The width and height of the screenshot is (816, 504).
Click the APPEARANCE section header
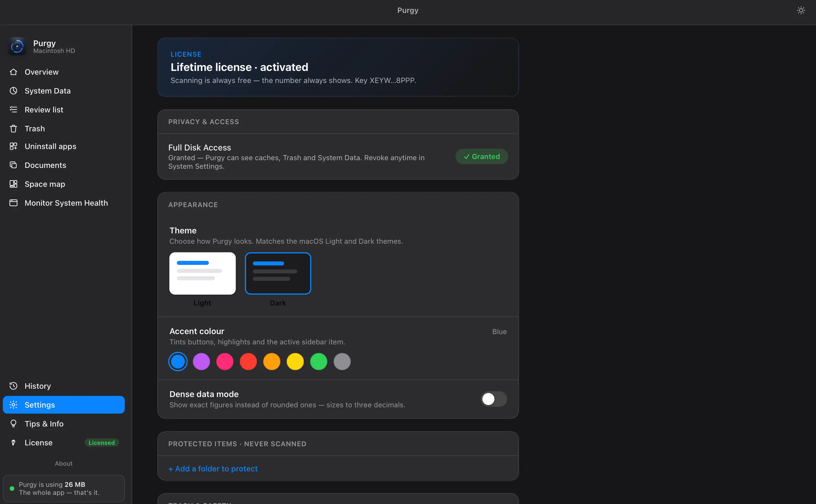(x=193, y=205)
